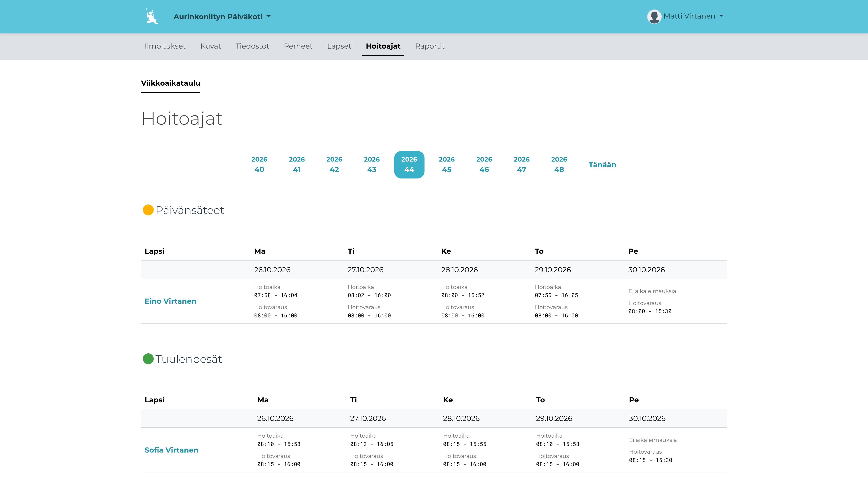Click Sofia's 'Ei aikaleimauksia' Friday note
The height and width of the screenshot is (488, 868).
653,440
